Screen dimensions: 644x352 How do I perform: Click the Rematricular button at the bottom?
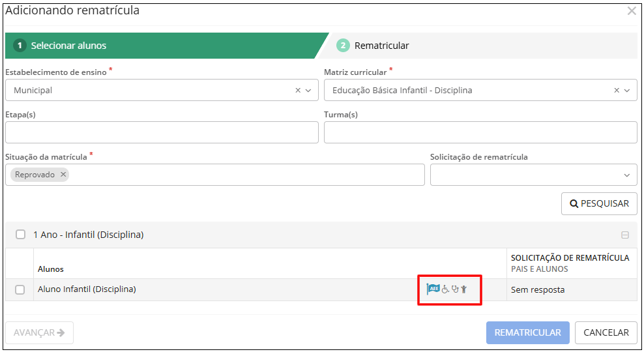tap(527, 332)
